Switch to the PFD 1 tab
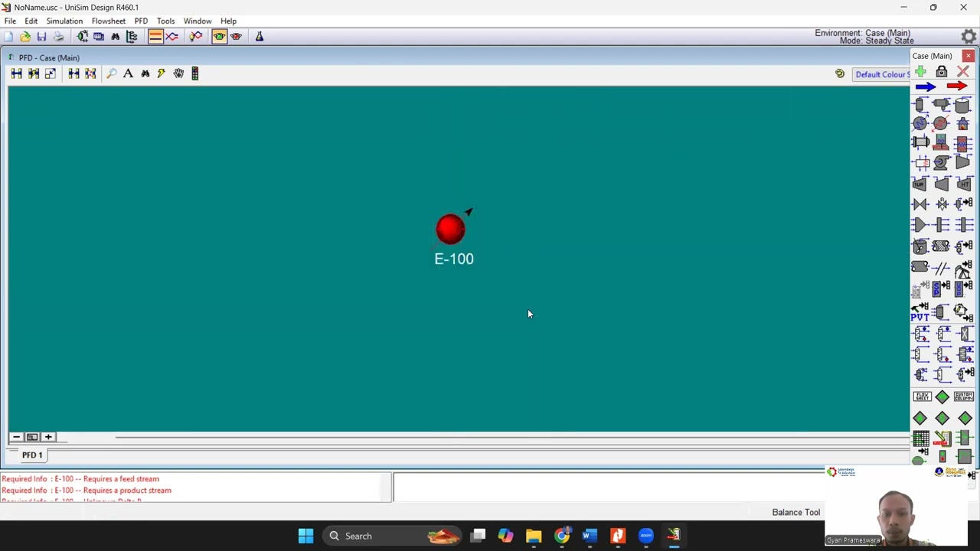This screenshot has width=980, height=551. 32,455
